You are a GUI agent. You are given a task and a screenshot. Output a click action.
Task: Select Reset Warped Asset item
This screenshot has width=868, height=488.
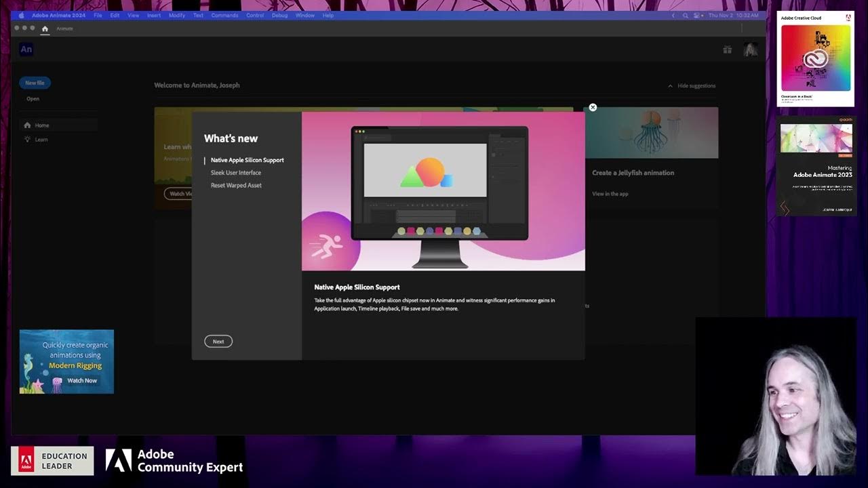pos(236,185)
